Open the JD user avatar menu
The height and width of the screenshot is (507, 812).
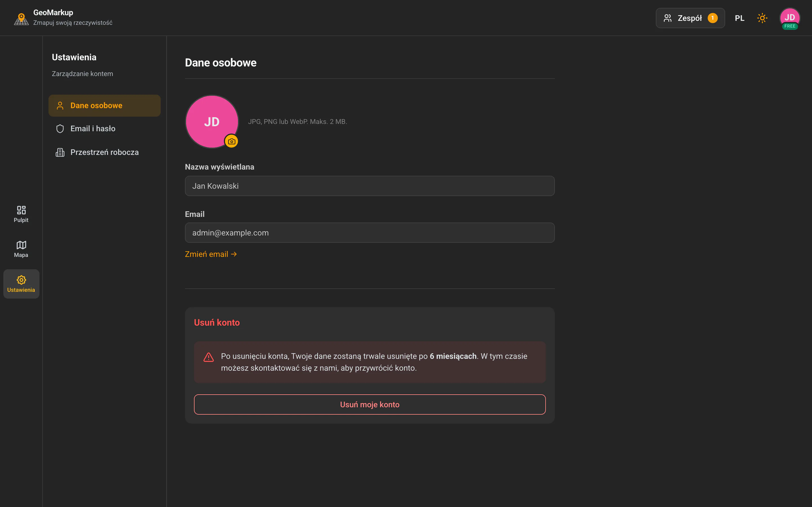point(789,17)
